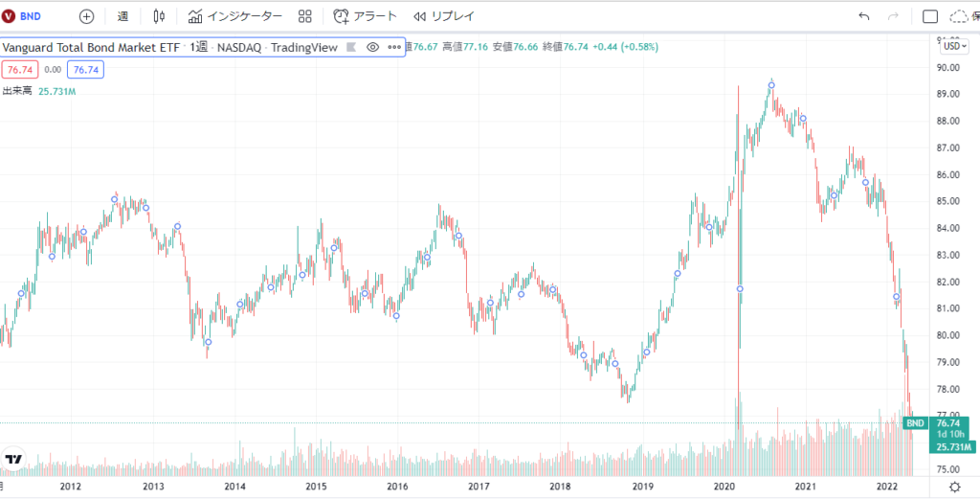The image size is (980, 499).
Task: Click the 75.00 price scale label
Action: click(948, 469)
